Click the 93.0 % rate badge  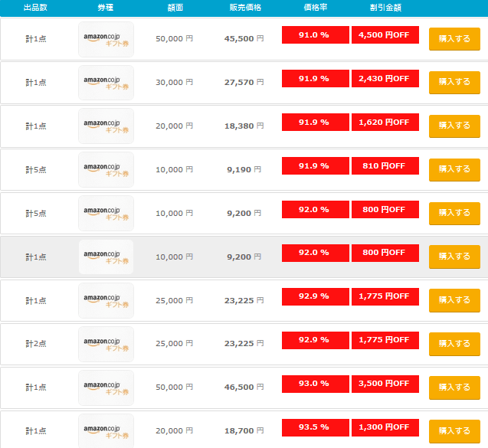click(x=316, y=384)
